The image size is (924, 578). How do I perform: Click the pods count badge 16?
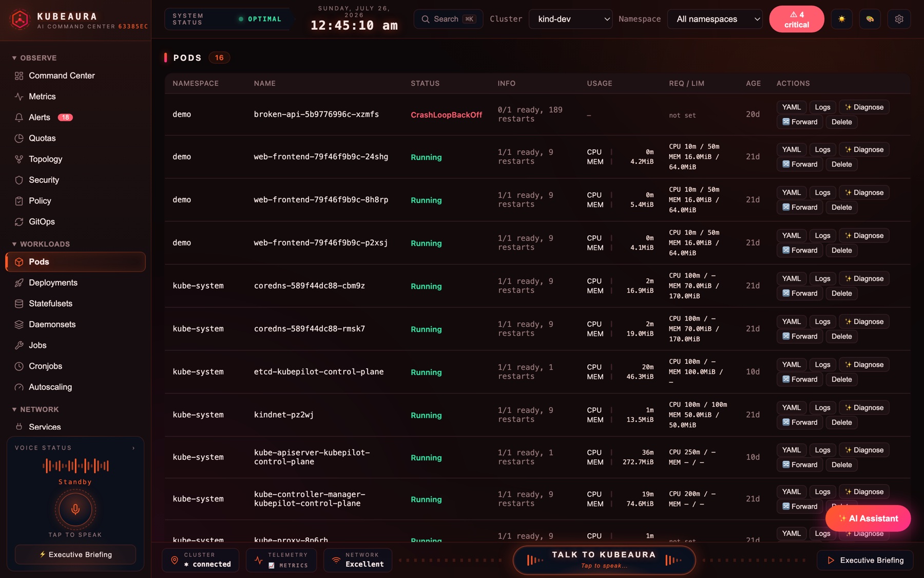pyautogui.click(x=219, y=58)
